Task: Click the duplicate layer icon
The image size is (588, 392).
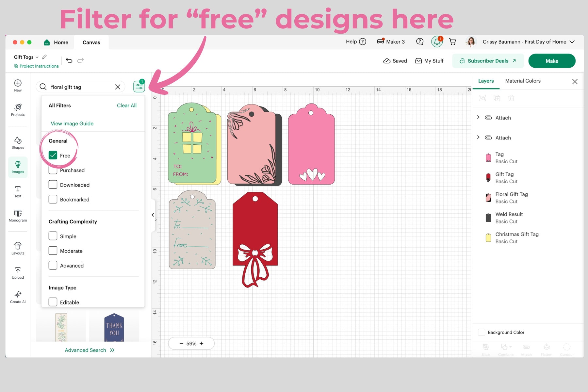Action: point(497,98)
